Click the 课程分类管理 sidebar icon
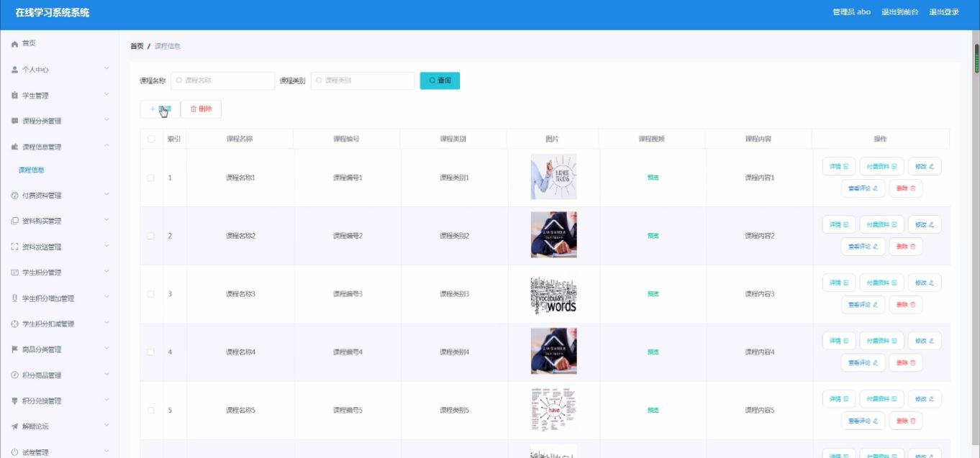This screenshot has height=458, width=980. click(x=14, y=121)
